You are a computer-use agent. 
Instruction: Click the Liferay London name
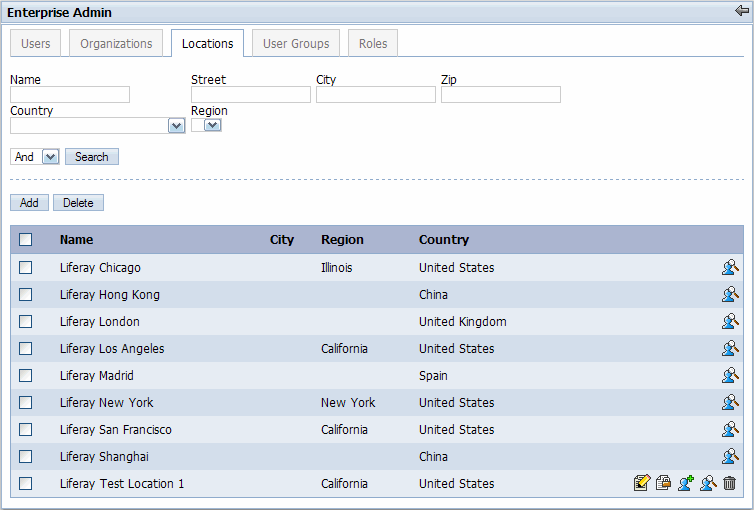click(x=100, y=321)
